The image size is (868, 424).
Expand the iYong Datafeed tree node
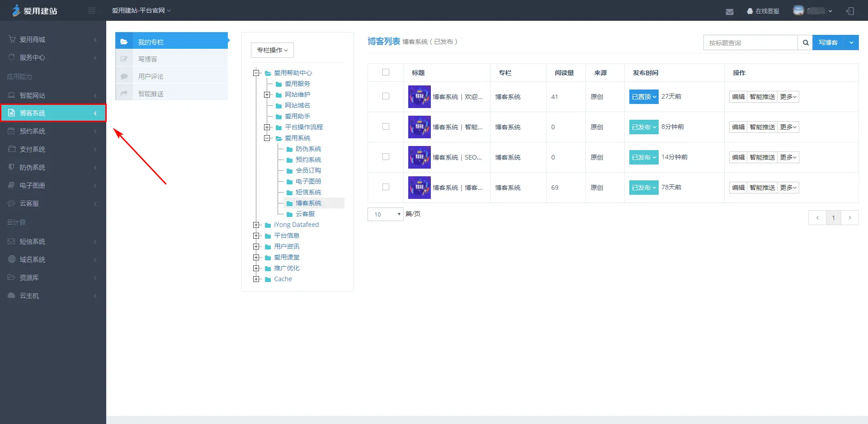[256, 225]
